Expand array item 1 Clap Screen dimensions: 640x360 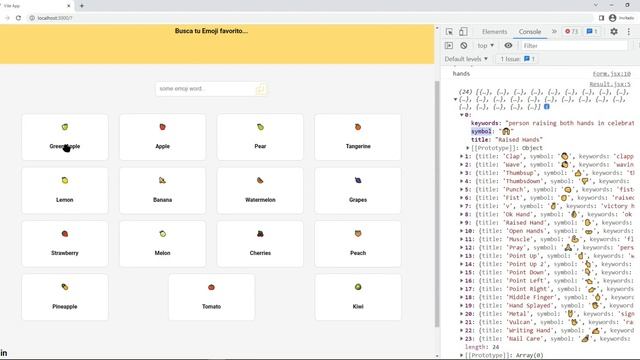(x=462, y=156)
